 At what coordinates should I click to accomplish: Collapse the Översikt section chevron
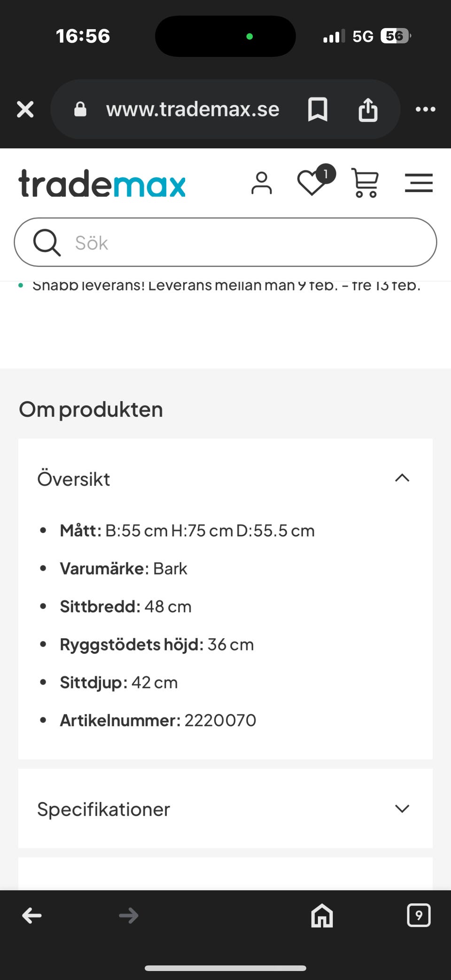(402, 478)
